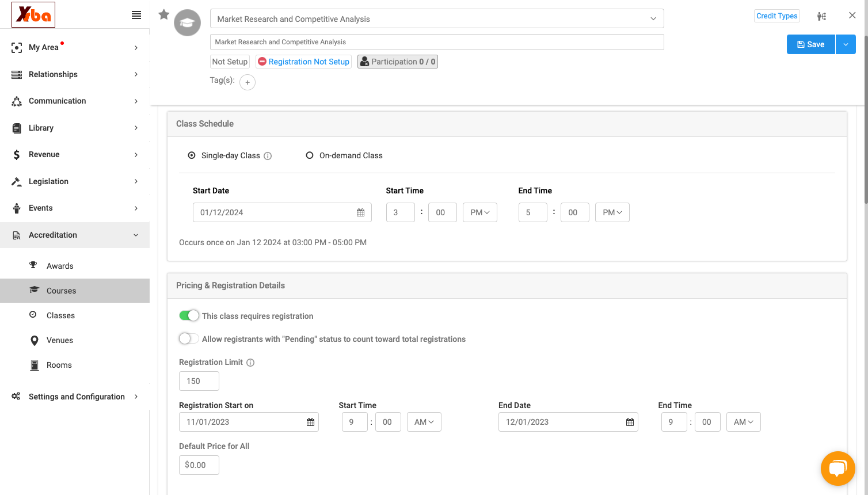Open Awards in the sidebar
This screenshot has width=868, height=495.
point(75,266)
